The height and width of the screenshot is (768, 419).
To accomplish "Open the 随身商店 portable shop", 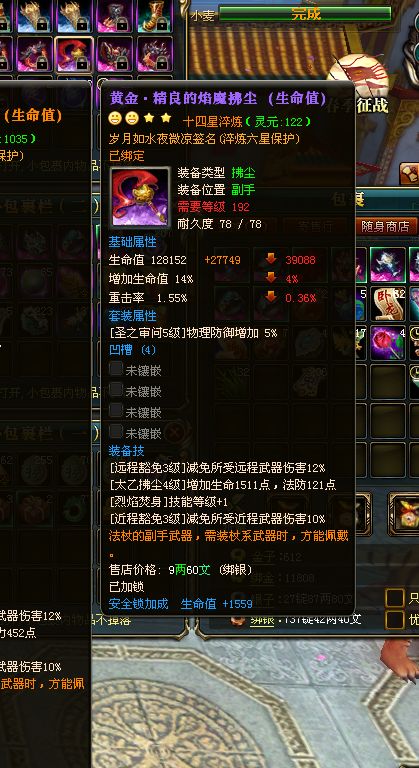I will [385, 226].
